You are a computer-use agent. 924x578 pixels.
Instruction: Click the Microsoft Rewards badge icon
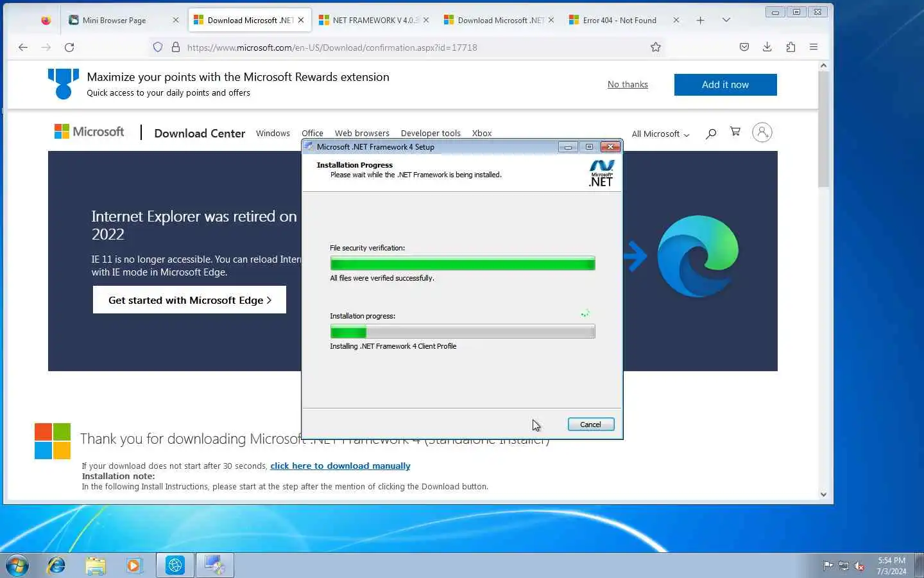pos(63,84)
